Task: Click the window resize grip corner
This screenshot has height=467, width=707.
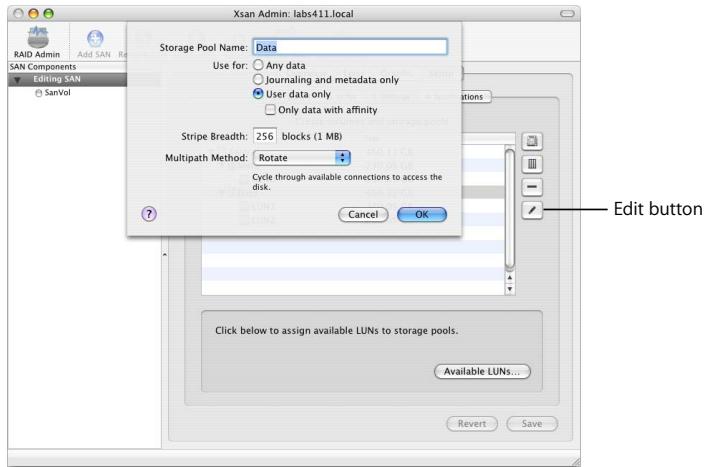Action: tap(576, 462)
